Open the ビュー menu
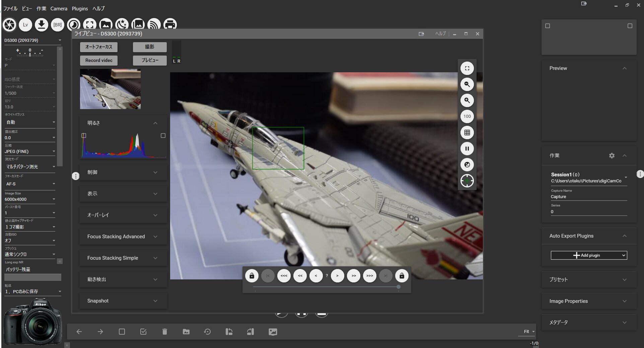The width and height of the screenshot is (644, 348). [27, 8]
